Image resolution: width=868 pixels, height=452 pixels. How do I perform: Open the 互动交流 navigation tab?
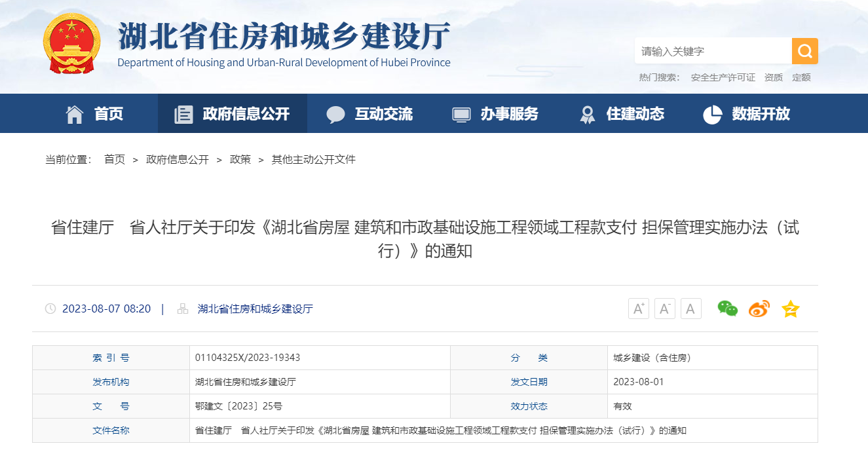370,113
